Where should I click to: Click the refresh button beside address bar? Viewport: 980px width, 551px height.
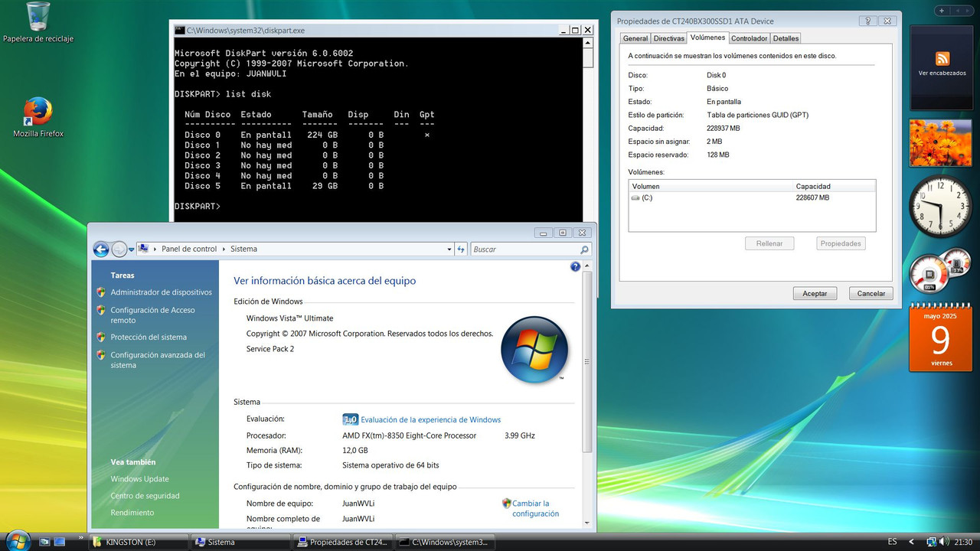pos(461,249)
